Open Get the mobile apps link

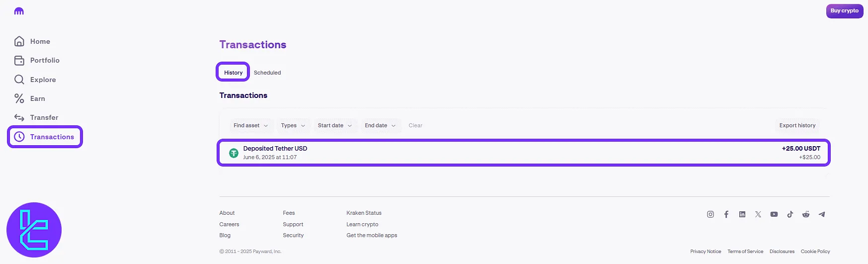point(372,235)
